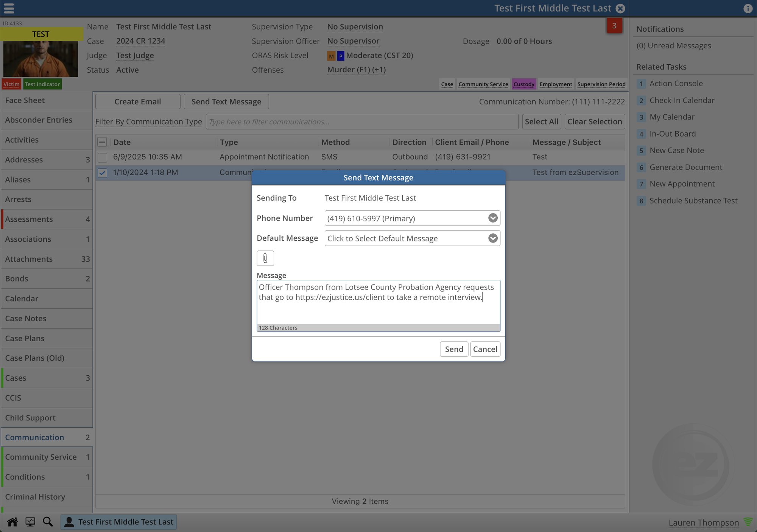Click the Create Email button
Image resolution: width=757 pixels, height=532 pixels.
(137, 101)
